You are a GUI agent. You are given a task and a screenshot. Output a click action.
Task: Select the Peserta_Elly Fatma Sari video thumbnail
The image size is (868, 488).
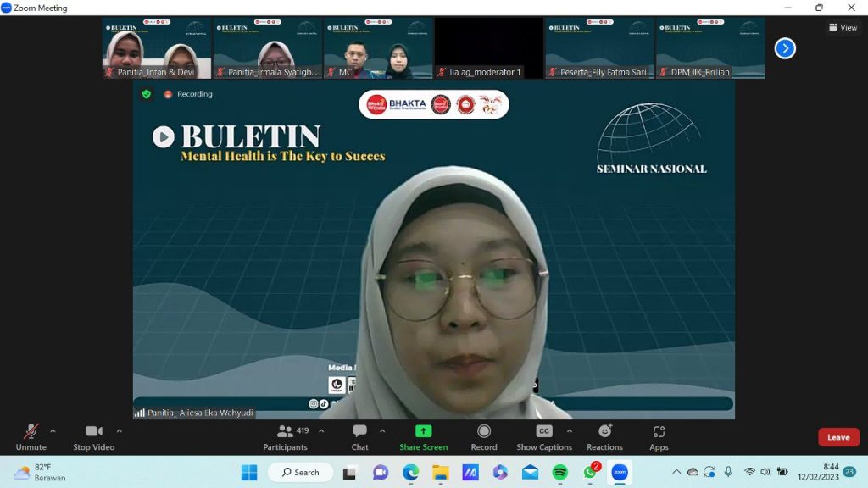599,48
